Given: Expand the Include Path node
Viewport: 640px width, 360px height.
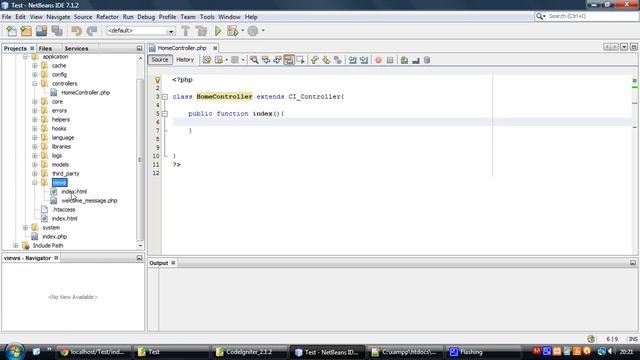Looking at the screenshot, I should [16, 245].
